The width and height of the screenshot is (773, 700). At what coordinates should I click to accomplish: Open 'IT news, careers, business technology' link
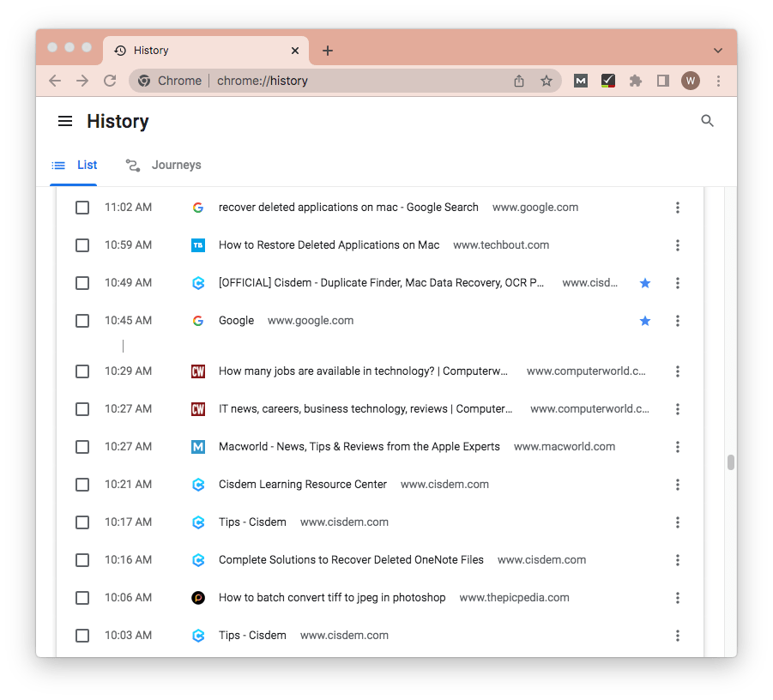365,409
